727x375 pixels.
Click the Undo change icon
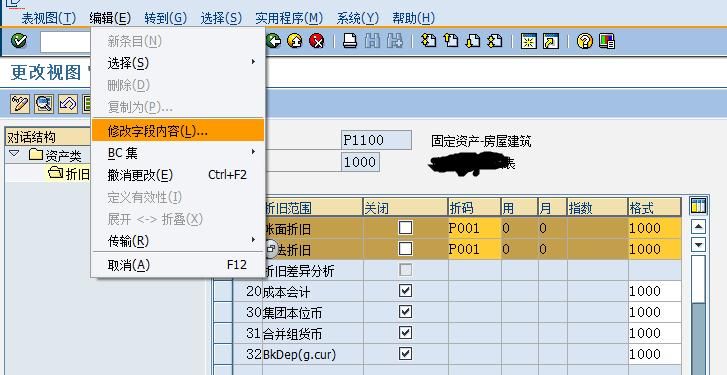pos(68,104)
